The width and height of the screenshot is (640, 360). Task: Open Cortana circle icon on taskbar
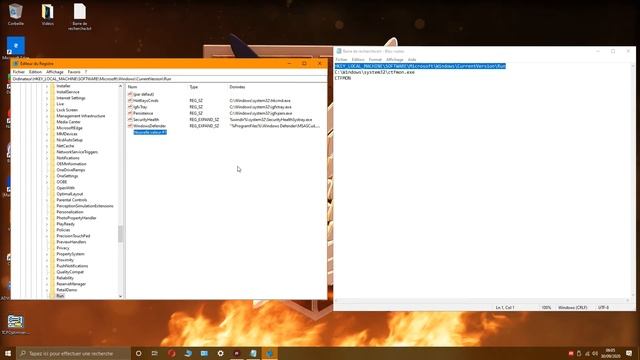pyautogui.click(x=139, y=353)
